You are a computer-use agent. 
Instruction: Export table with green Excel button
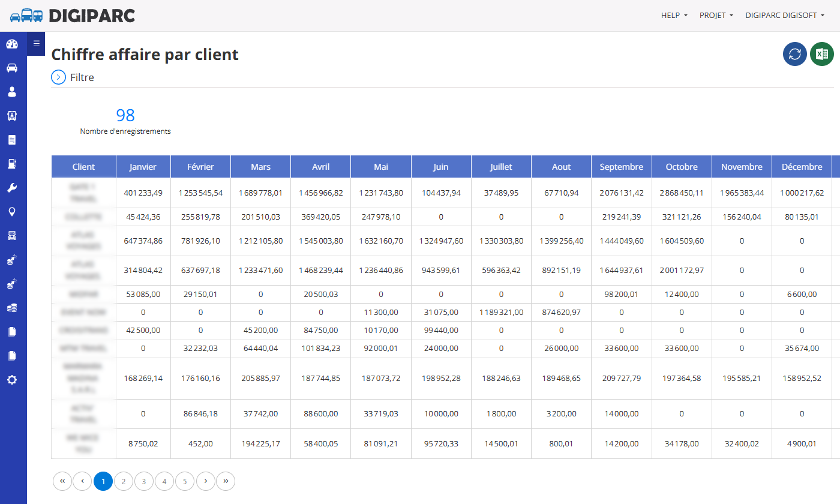point(822,54)
